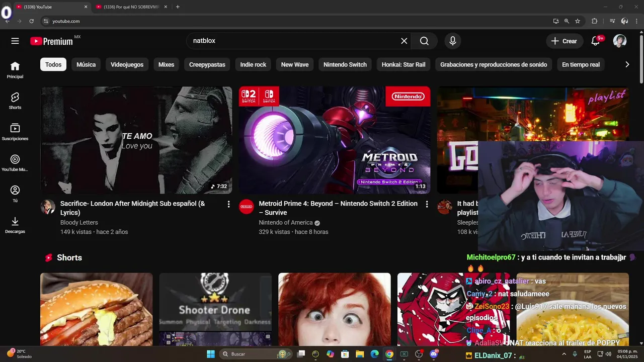Close the (1336) YouTube browser tab
Screen dimensions: 644x362
click(x=86, y=7)
